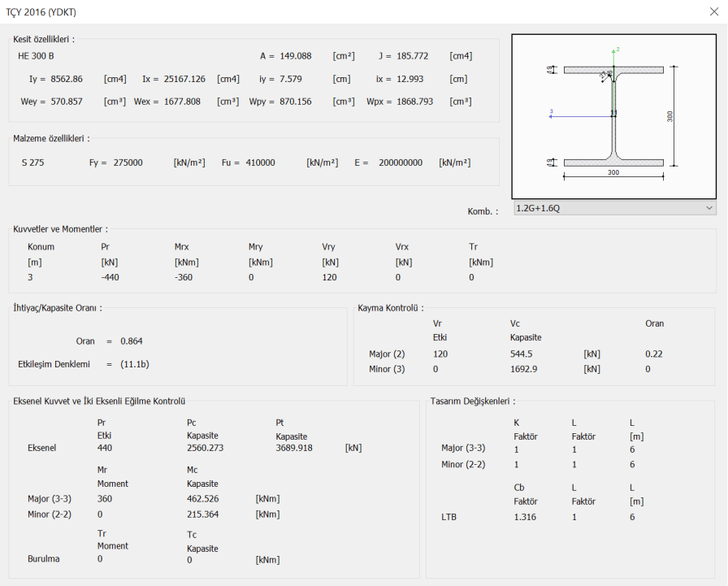Click the HE 300 B cross-section preview
The height and width of the screenshot is (586, 728).
click(613, 116)
